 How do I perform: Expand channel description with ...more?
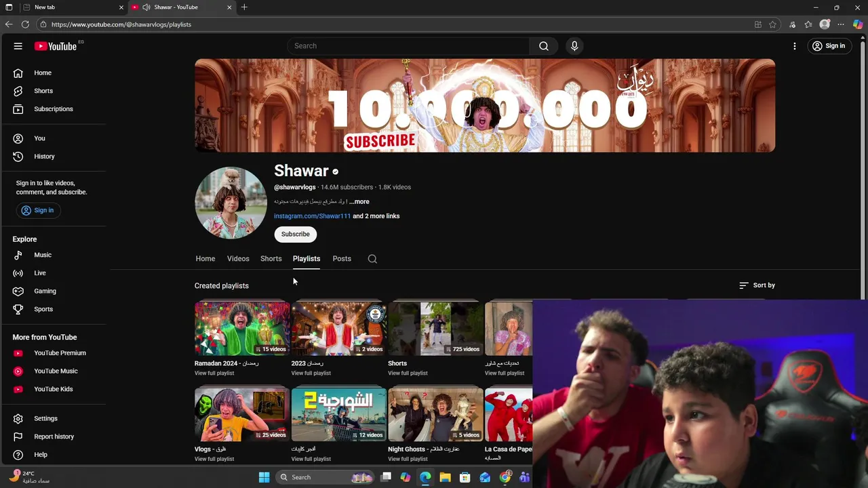pyautogui.click(x=359, y=202)
